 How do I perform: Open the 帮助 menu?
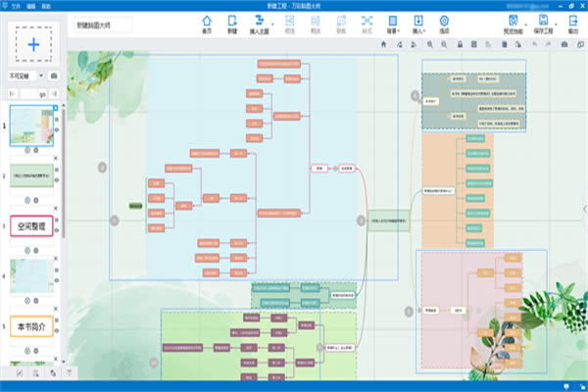(x=46, y=6)
